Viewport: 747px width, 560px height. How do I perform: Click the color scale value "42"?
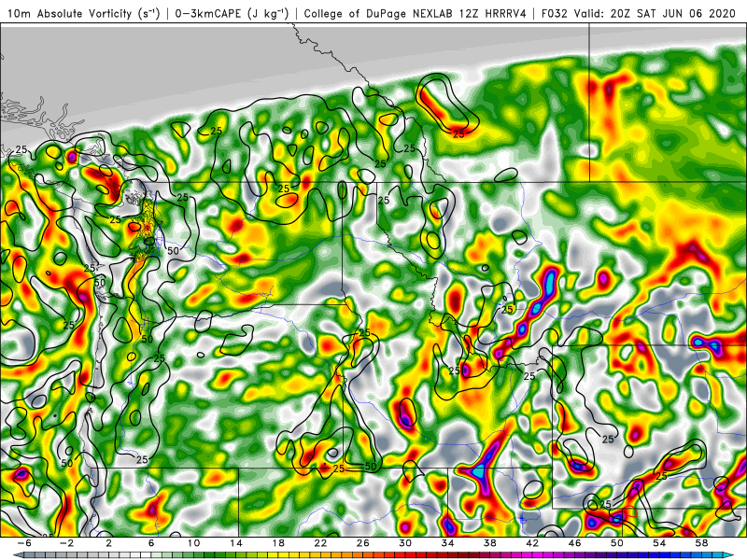point(532,543)
